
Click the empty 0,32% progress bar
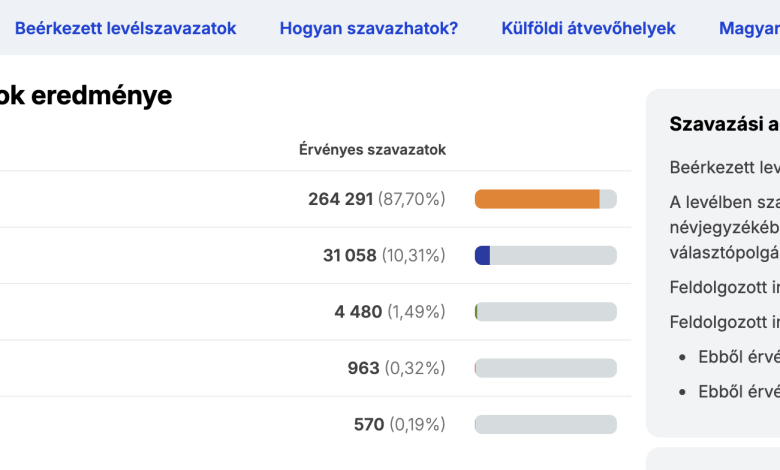(x=545, y=368)
